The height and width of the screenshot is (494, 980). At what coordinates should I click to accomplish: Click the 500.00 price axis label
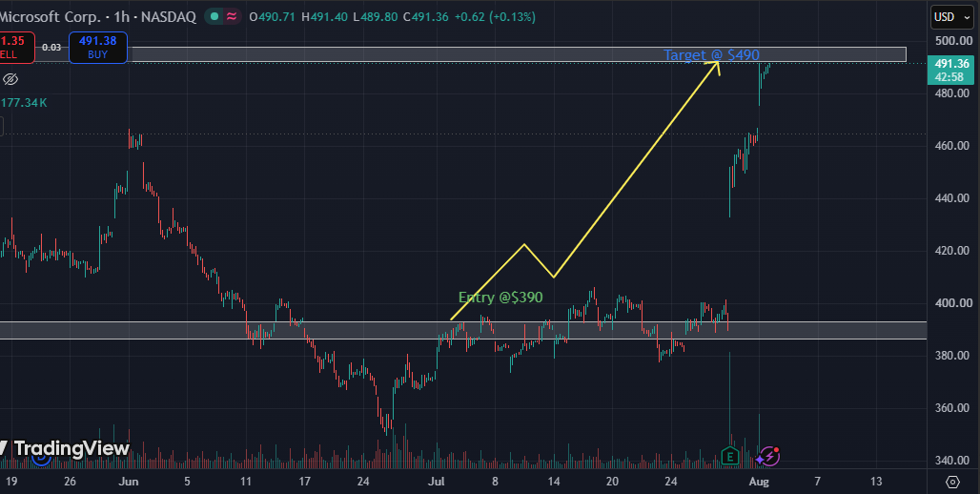coord(951,41)
